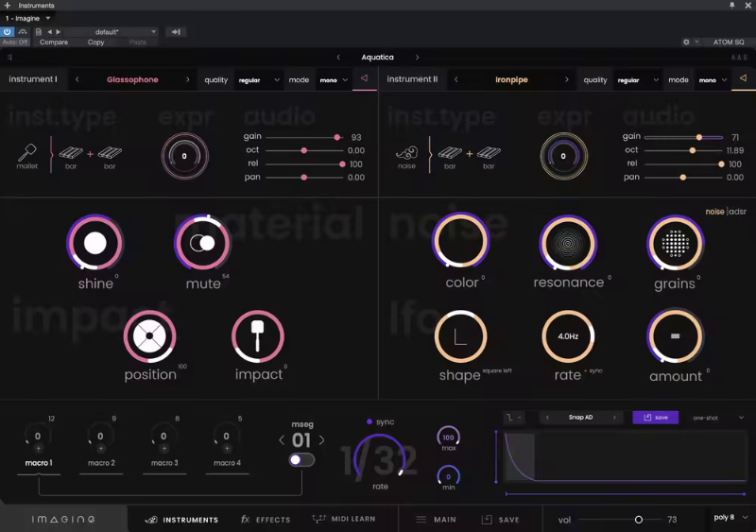Toggle the plugin power button
This screenshot has height=532, width=756.
click(x=8, y=31)
